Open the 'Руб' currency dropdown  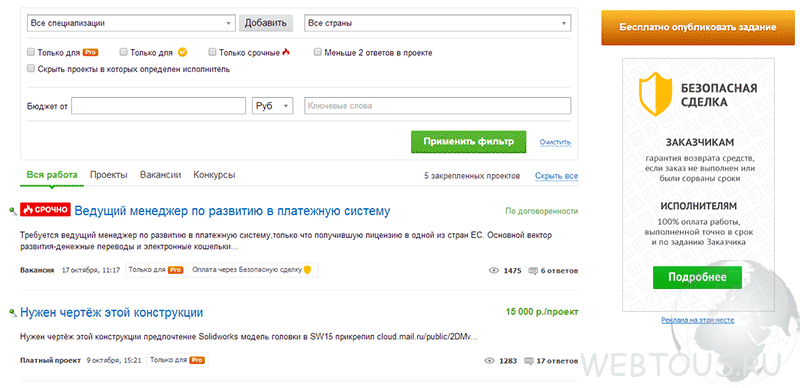tap(272, 106)
